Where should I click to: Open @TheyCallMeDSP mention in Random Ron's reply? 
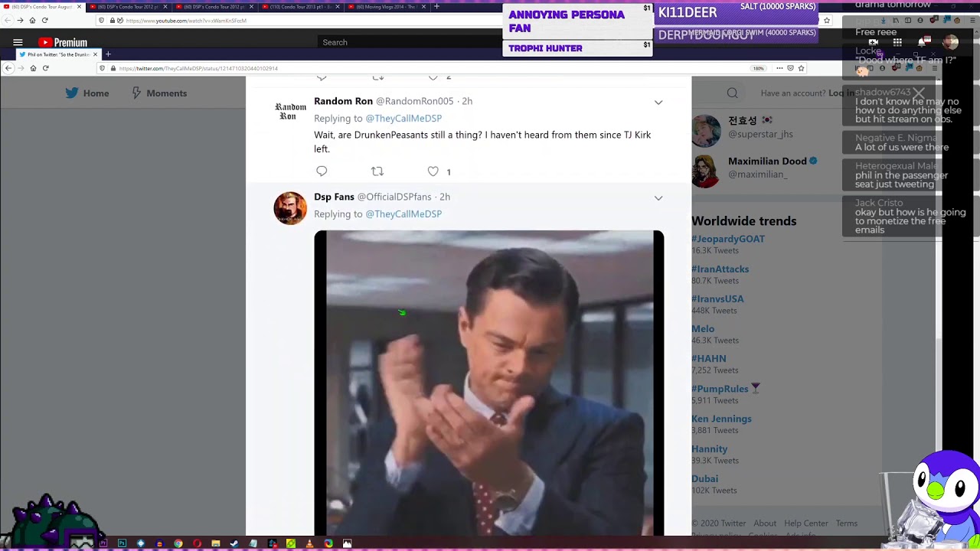tap(403, 119)
